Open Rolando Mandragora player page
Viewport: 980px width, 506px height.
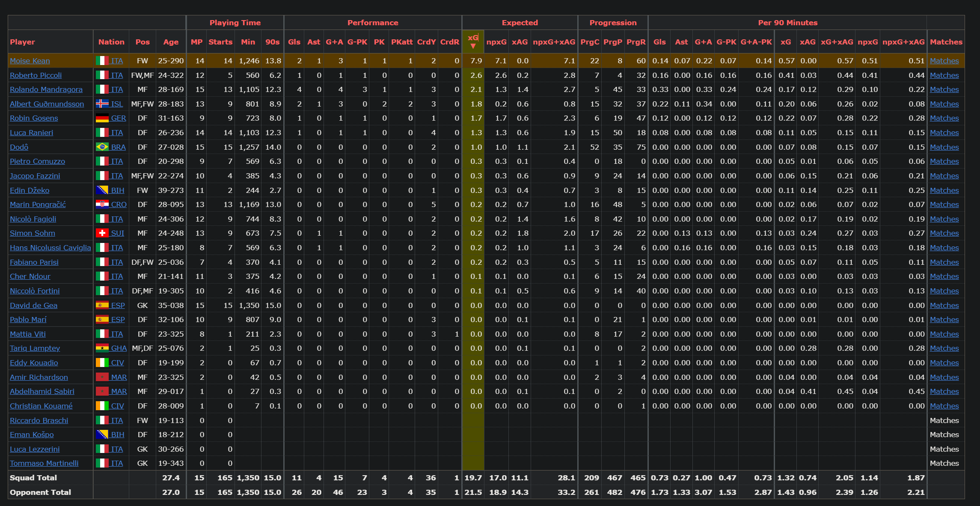(46, 89)
